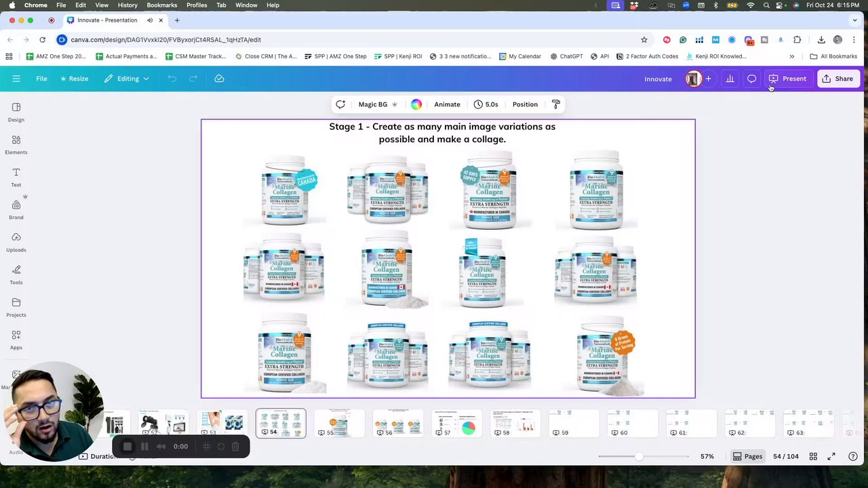
Task: Select page 55 thumbnail
Action: (x=339, y=424)
